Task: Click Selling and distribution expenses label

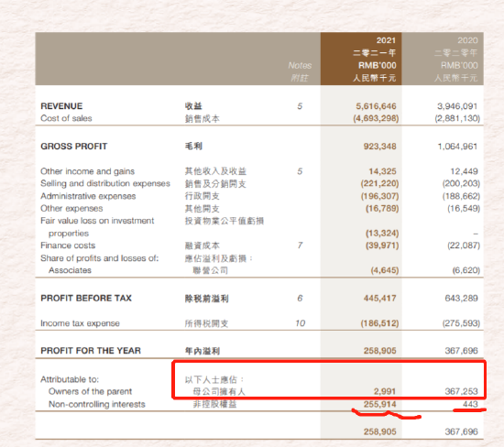Action: (x=105, y=183)
